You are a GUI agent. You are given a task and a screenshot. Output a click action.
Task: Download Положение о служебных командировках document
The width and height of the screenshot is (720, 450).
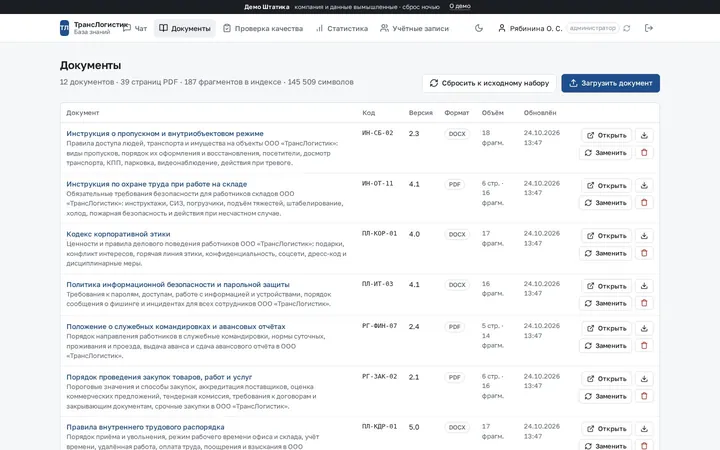[x=644, y=328]
